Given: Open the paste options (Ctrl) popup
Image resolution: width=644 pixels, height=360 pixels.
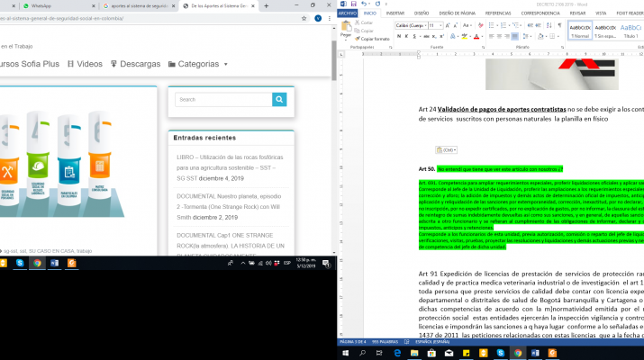Looking at the screenshot, I should pos(447,150).
